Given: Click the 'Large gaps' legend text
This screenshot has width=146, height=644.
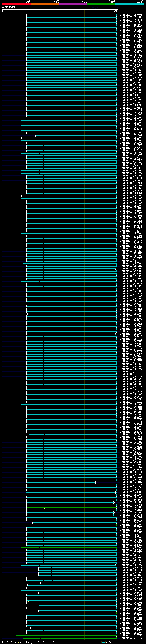Looking at the screenshot, I should point(10,642).
